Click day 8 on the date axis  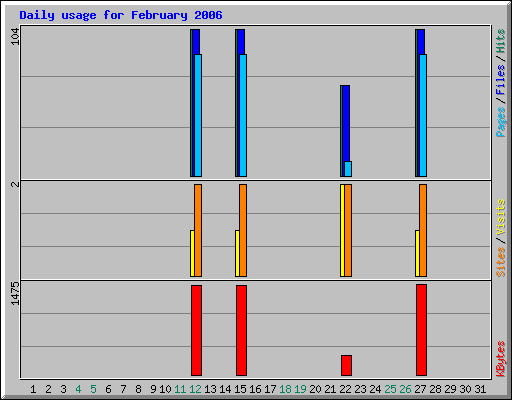pos(138,389)
